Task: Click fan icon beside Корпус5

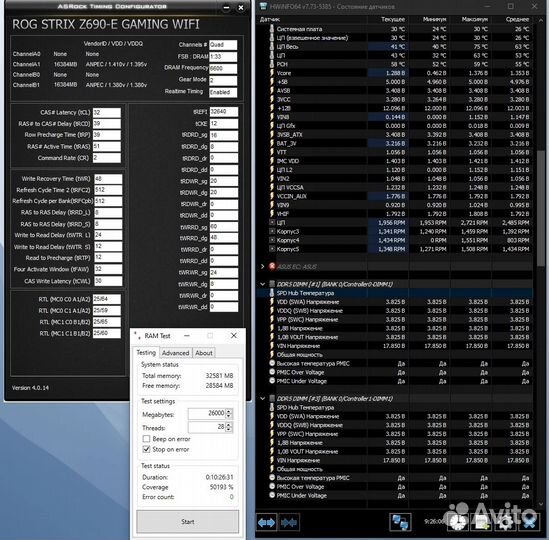Action: click(272, 249)
